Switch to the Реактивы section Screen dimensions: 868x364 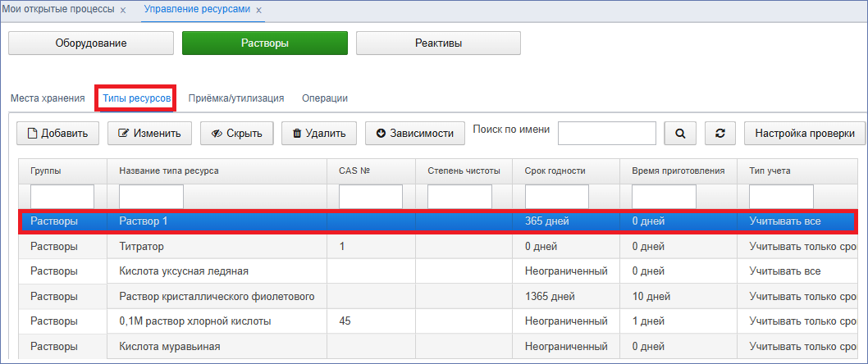(x=438, y=43)
